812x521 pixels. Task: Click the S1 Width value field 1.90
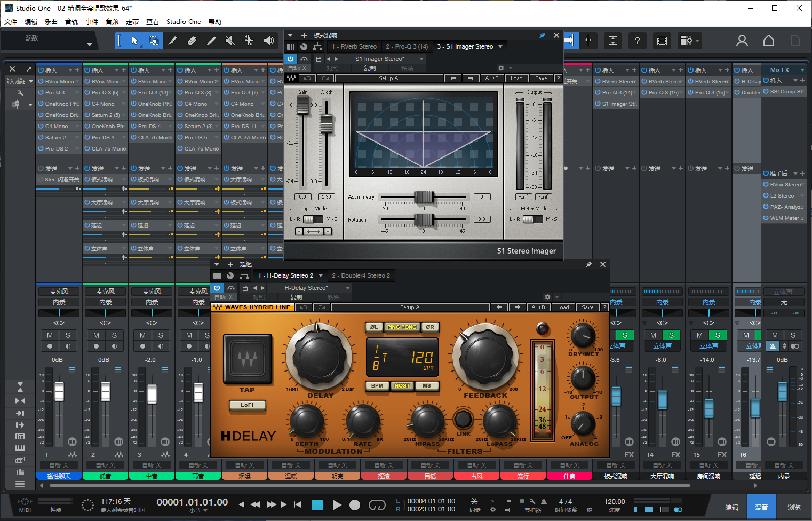click(x=327, y=197)
